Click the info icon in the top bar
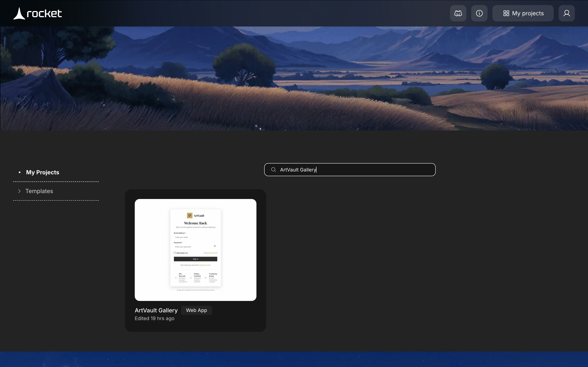The height and width of the screenshot is (367, 588). 479,13
